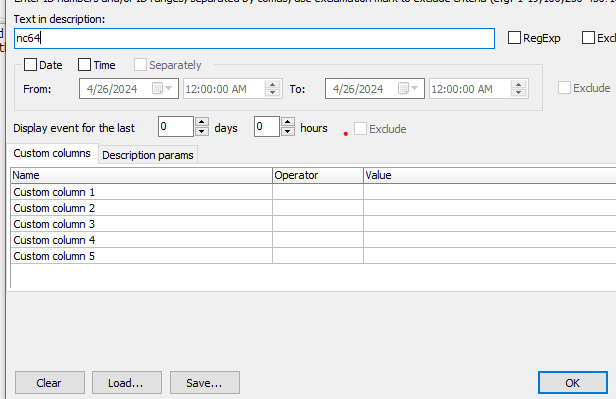Decrement the hours value
Viewport: 616px width, 399px height.
[x=288, y=132]
